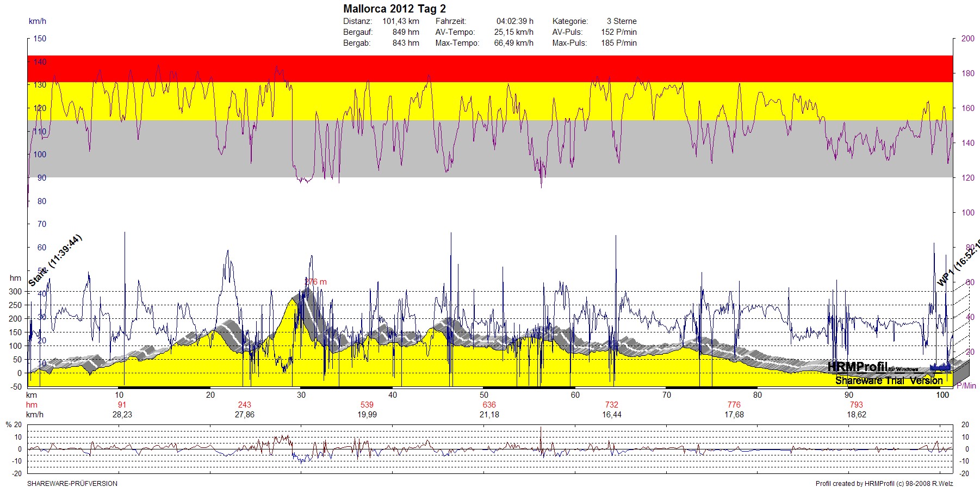Viewport: 980px width, 487px height.
Task: Click the Kategorie value 3 Sterne
Action: pos(622,21)
